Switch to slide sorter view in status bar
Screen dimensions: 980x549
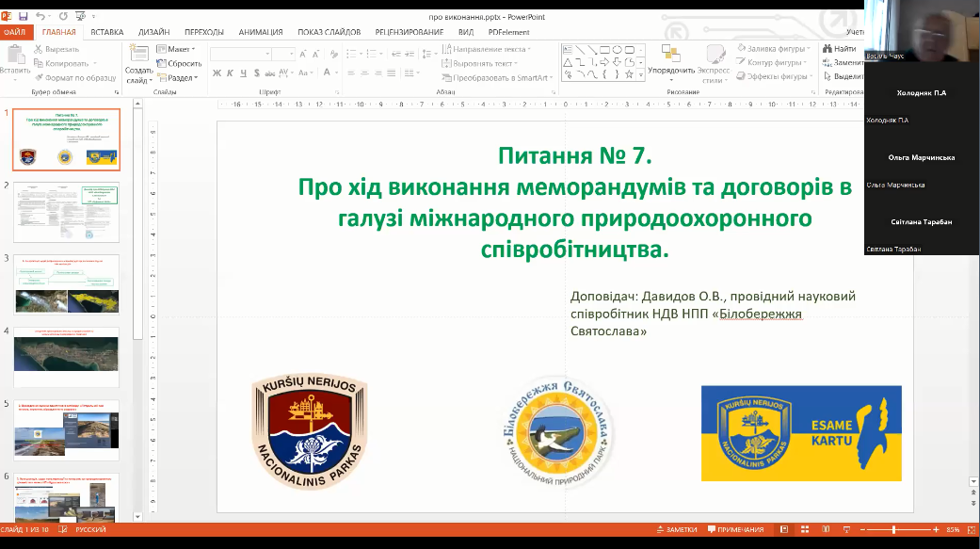coord(805,529)
